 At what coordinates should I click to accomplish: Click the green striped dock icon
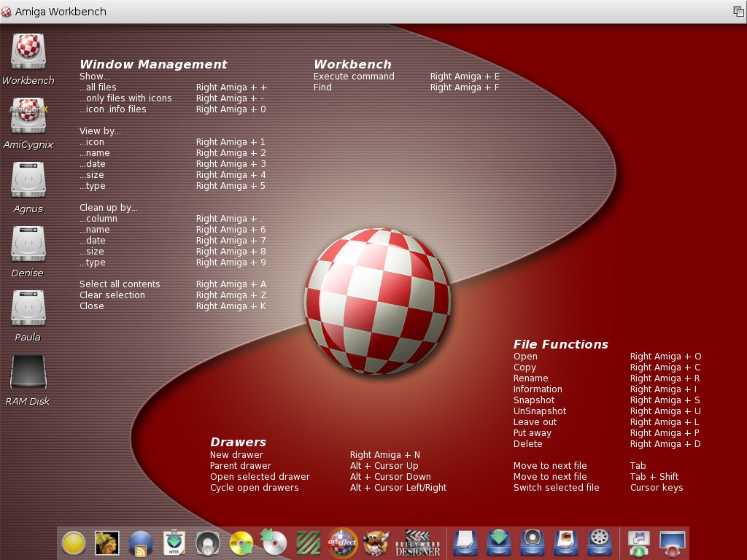pos(309,543)
